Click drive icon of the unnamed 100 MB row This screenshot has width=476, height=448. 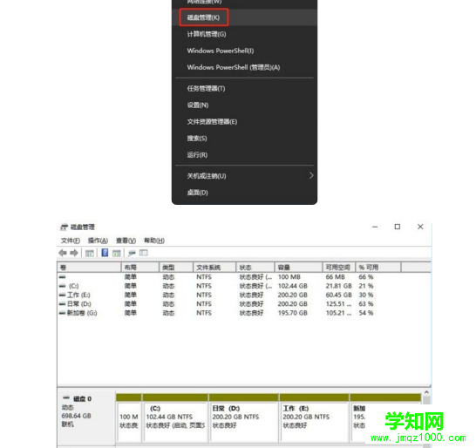[62, 277]
